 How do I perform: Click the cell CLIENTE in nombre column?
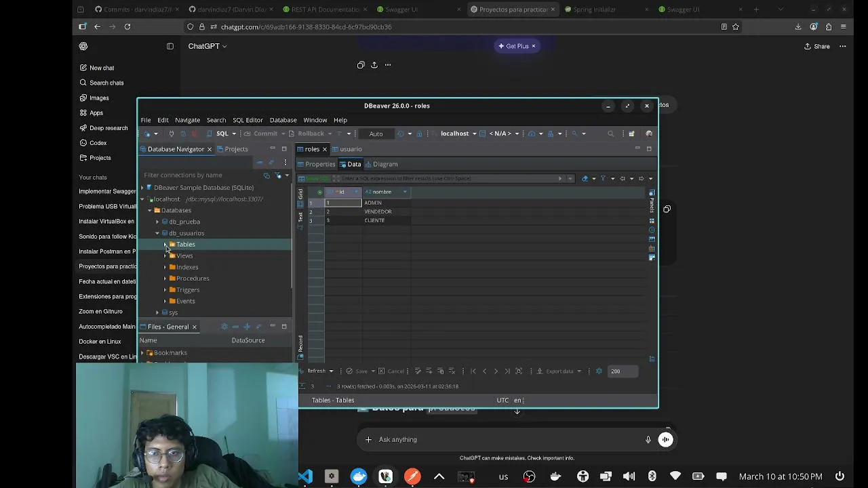point(386,220)
